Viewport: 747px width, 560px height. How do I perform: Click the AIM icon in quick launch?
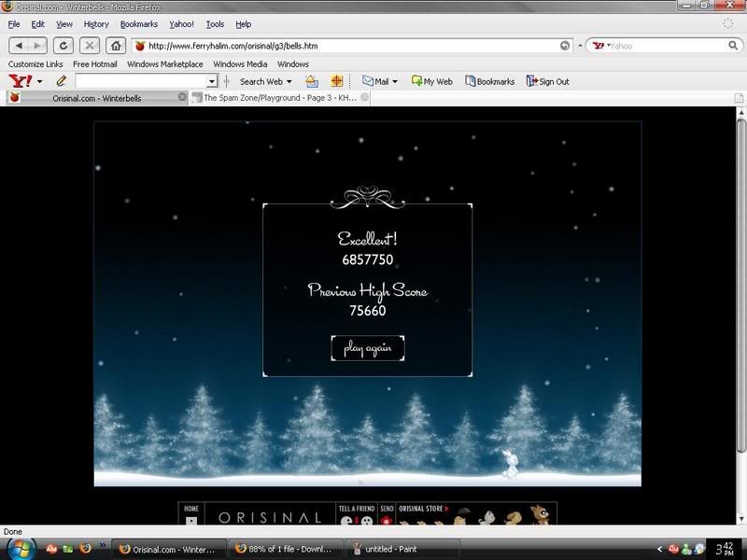51,549
